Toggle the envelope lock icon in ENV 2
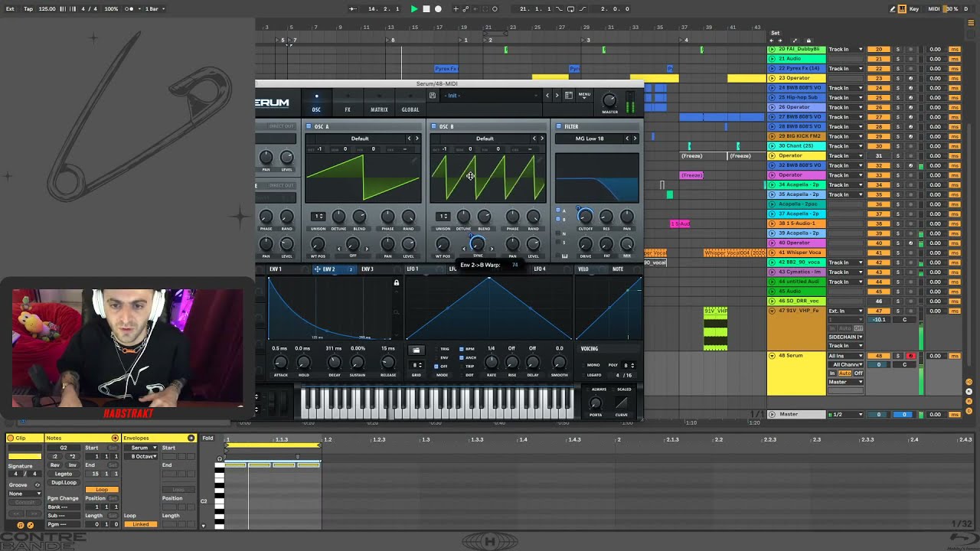This screenshot has height=551, width=980. pyautogui.click(x=396, y=283)
